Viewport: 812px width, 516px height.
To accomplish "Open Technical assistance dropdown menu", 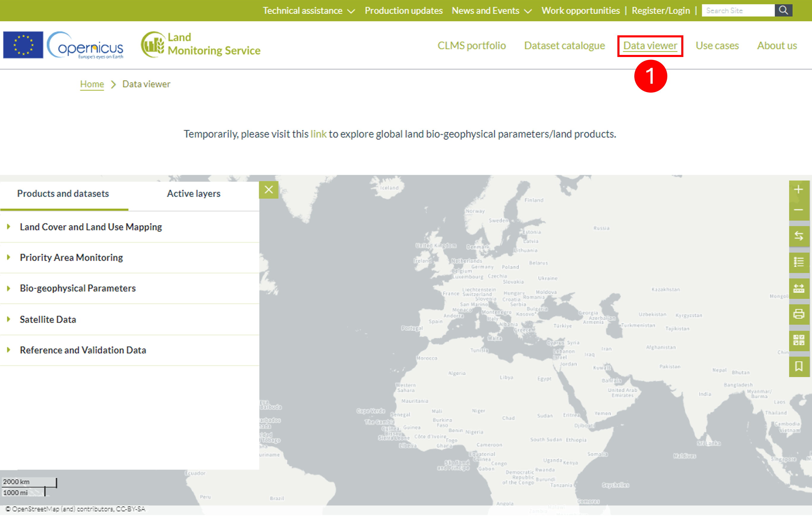I will point(308,11).
